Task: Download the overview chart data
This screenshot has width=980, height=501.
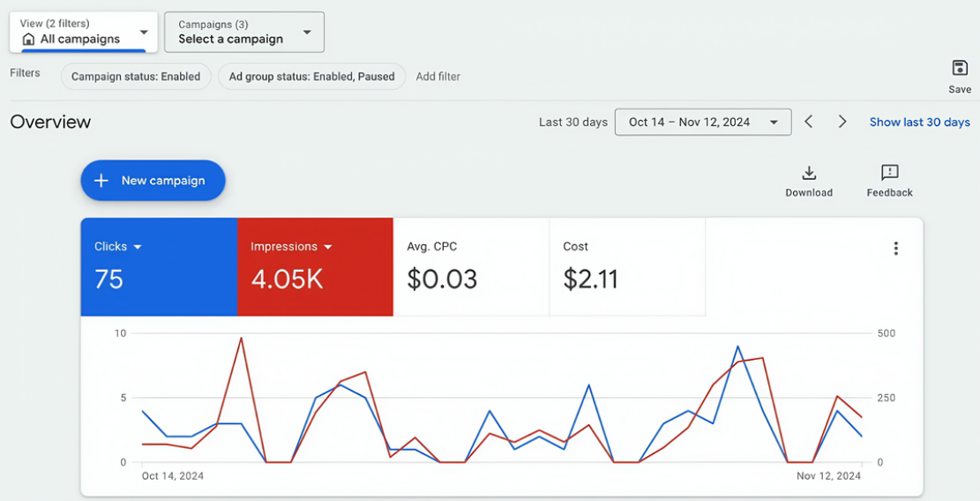Action: point(809,181)
